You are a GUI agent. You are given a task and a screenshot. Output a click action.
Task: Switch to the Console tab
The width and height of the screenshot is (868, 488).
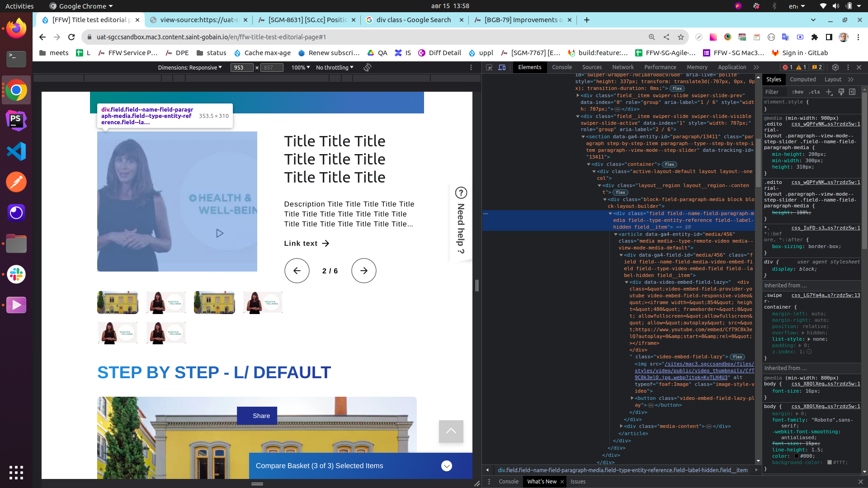[562, 67]
